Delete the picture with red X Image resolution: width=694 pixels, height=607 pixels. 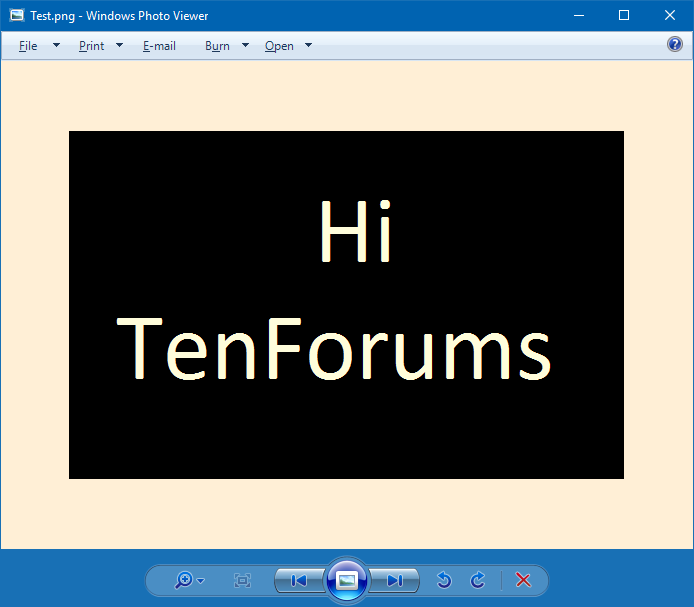(x=523, y=580)
